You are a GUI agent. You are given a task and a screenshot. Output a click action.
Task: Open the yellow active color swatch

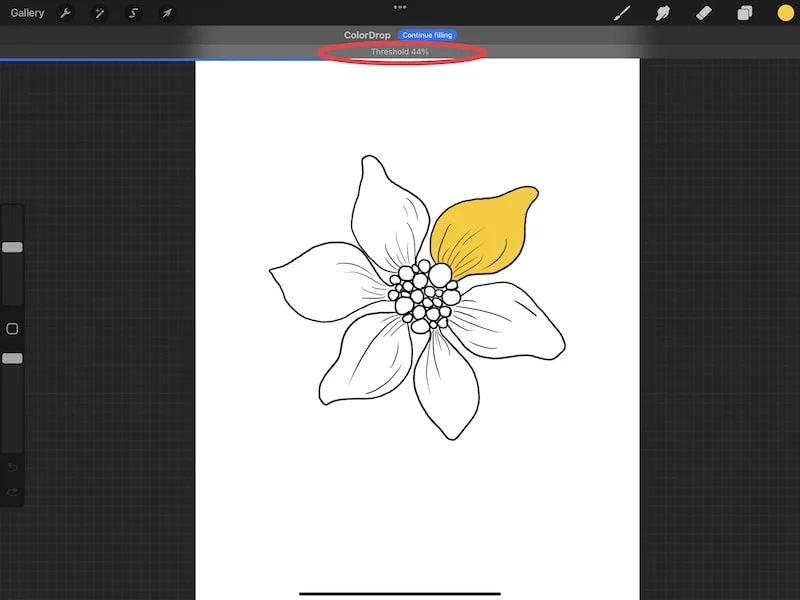[785, 13]
